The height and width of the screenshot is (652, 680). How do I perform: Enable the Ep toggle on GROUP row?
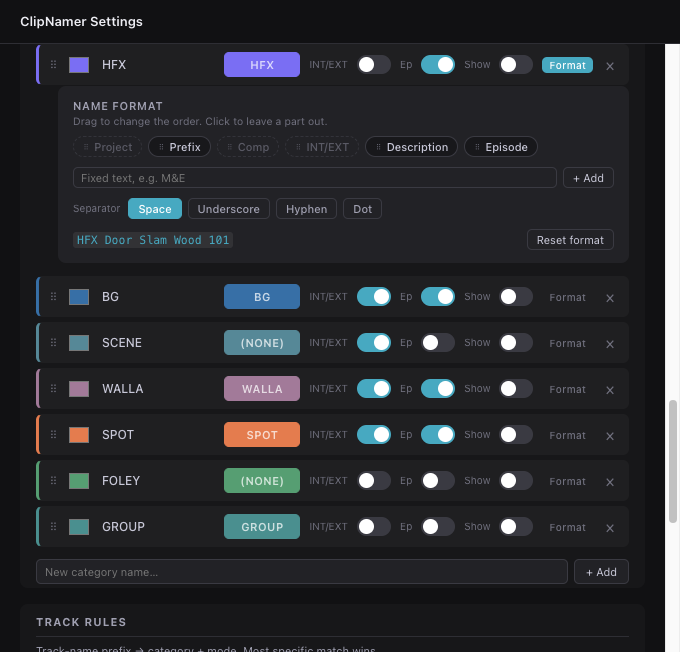point(438,527)
